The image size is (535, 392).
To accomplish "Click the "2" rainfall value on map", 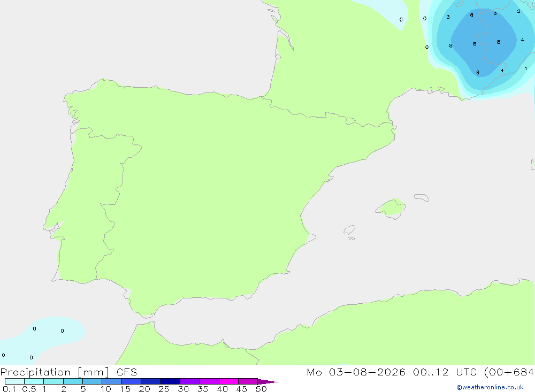I will coord(518,11).
